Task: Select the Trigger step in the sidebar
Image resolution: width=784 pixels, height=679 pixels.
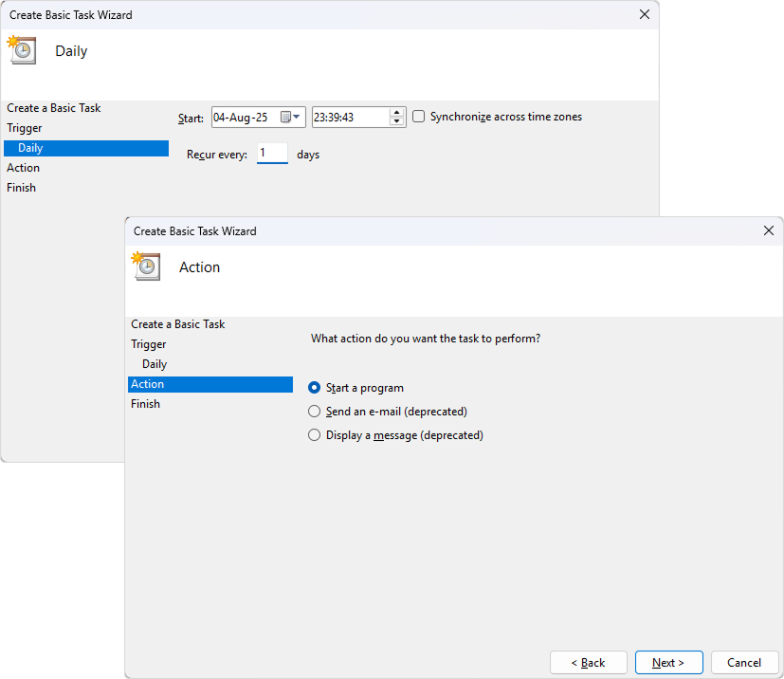Action: [150, 343]
